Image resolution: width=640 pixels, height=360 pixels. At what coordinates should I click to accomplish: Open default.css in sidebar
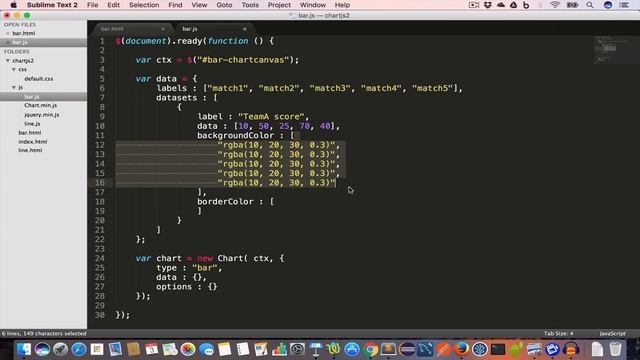(38, 78)
